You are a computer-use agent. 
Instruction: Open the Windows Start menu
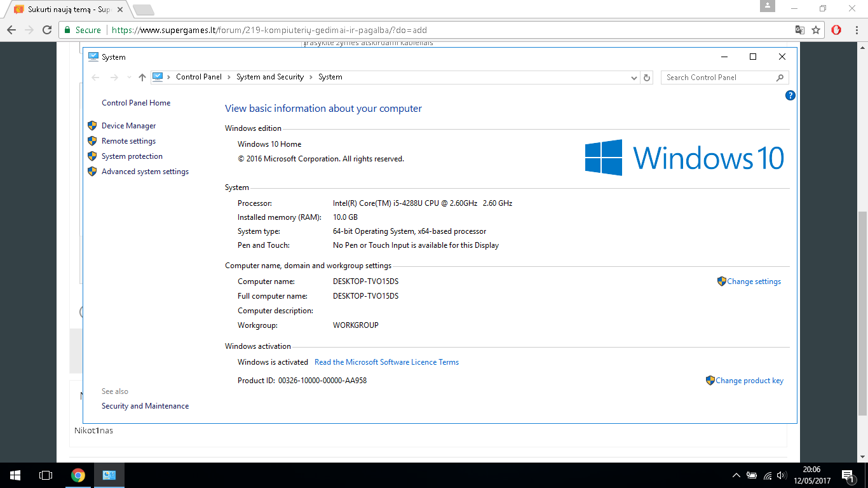click(x=15, y=475)
